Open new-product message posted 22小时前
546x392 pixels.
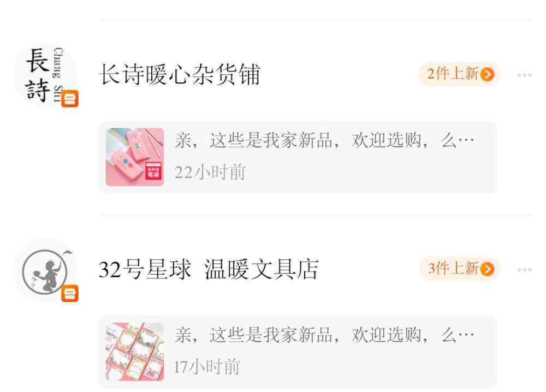click(x=298, y=157)
